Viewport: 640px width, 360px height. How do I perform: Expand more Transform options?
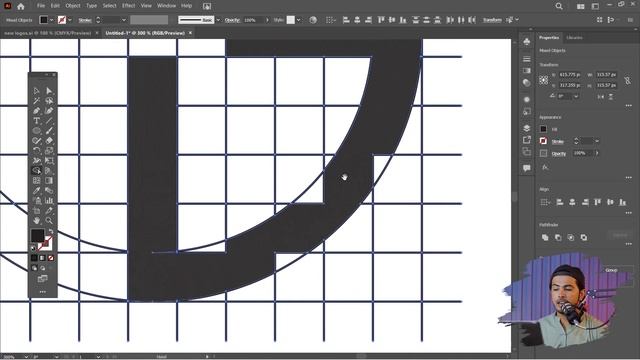(629, 106)
